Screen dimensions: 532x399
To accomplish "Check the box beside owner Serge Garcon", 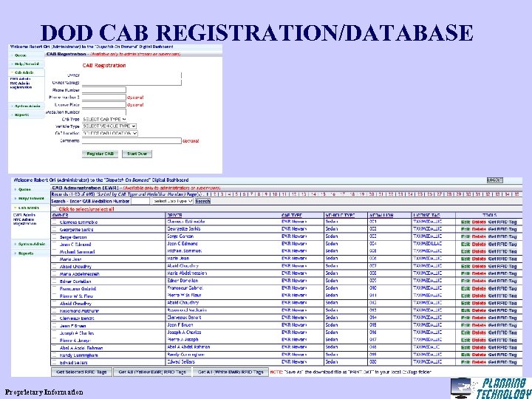I will (54, 237).
